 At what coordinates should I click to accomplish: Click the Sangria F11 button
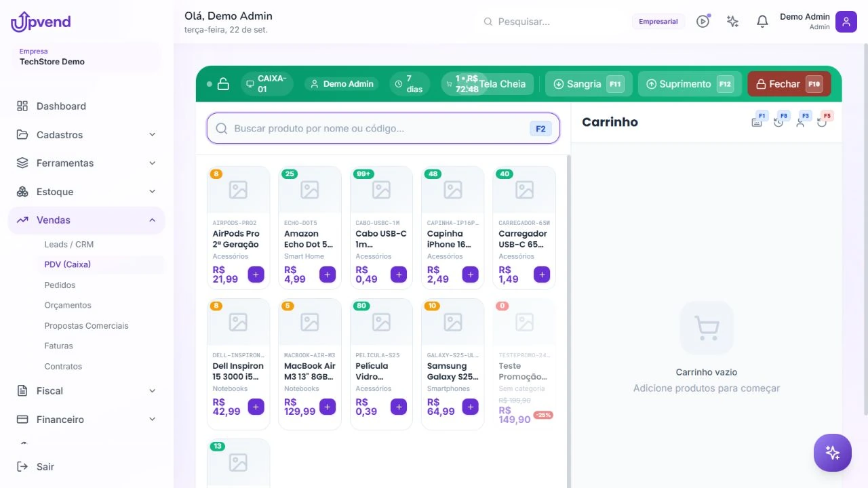(x=589, y=84)
